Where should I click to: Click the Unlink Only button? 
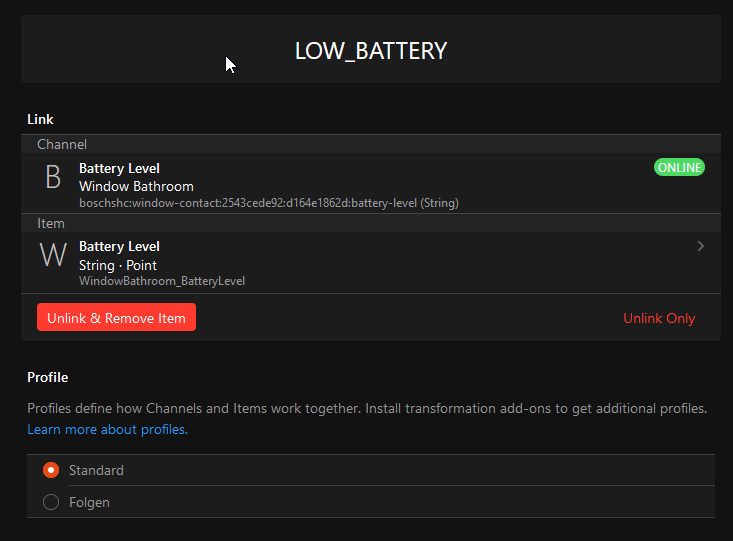tap(659, 318)
